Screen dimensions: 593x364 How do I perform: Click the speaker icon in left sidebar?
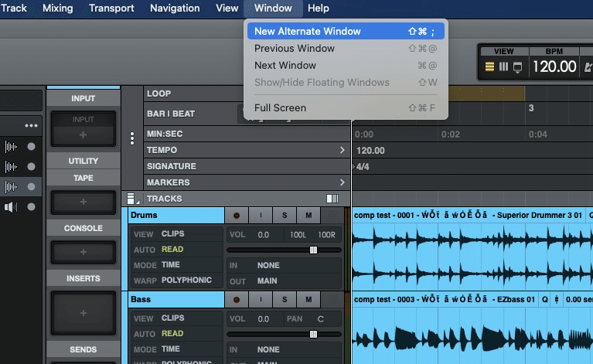click(11, 207)
